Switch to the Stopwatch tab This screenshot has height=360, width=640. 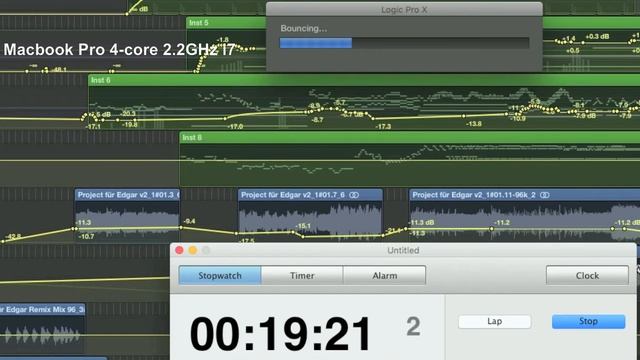220,276
